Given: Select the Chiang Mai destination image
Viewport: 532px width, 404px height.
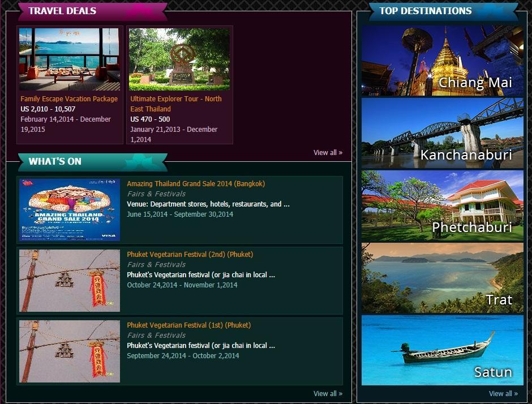Looking at the screenshot, I should click(x=442, y=60).
